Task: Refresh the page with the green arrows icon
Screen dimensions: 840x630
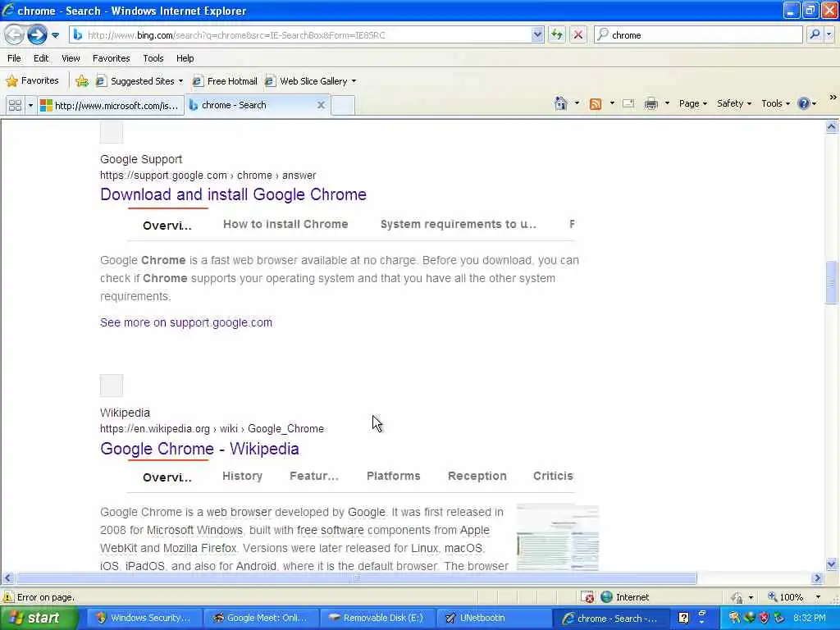Action: click(557, 34)
